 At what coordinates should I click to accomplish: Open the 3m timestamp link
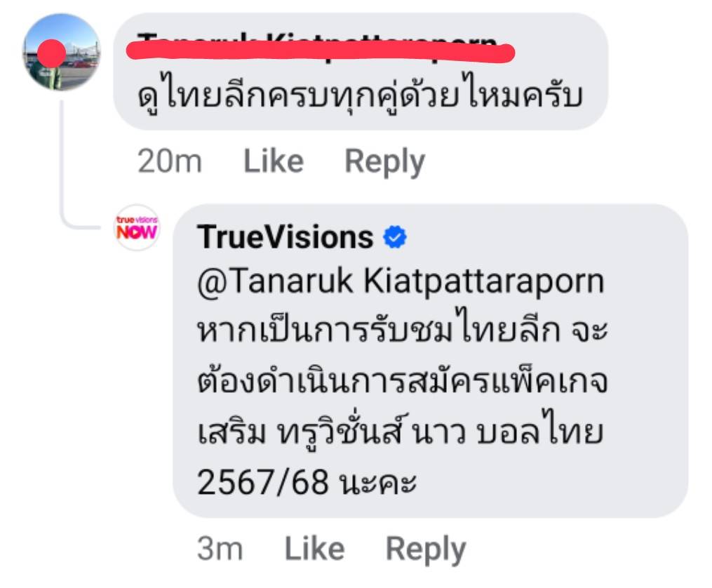click(x=220, y=549)
